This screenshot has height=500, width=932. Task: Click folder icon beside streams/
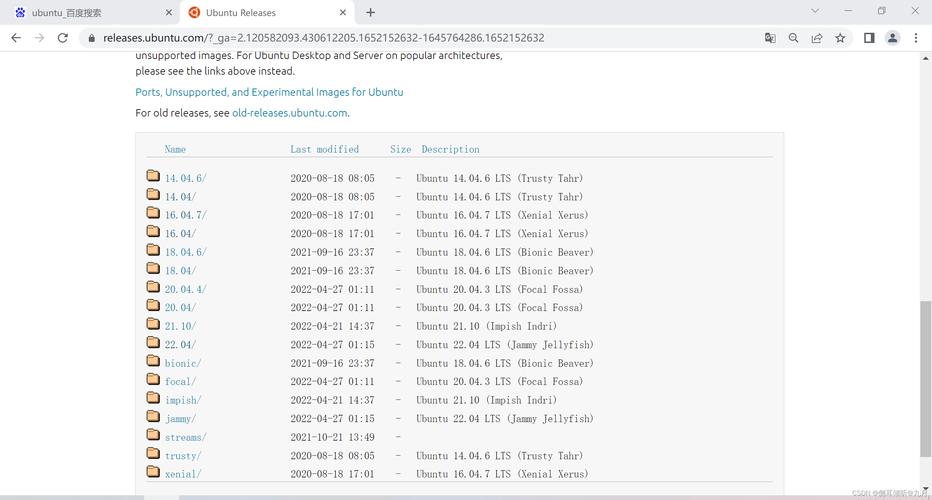[x=153, y=435]
